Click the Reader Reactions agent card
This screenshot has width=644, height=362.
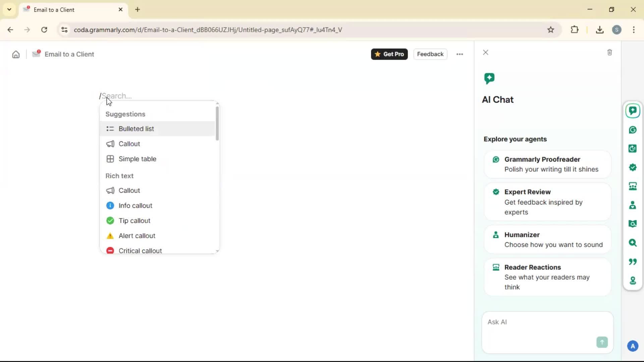pyautogui.click(x=547, y=277)
